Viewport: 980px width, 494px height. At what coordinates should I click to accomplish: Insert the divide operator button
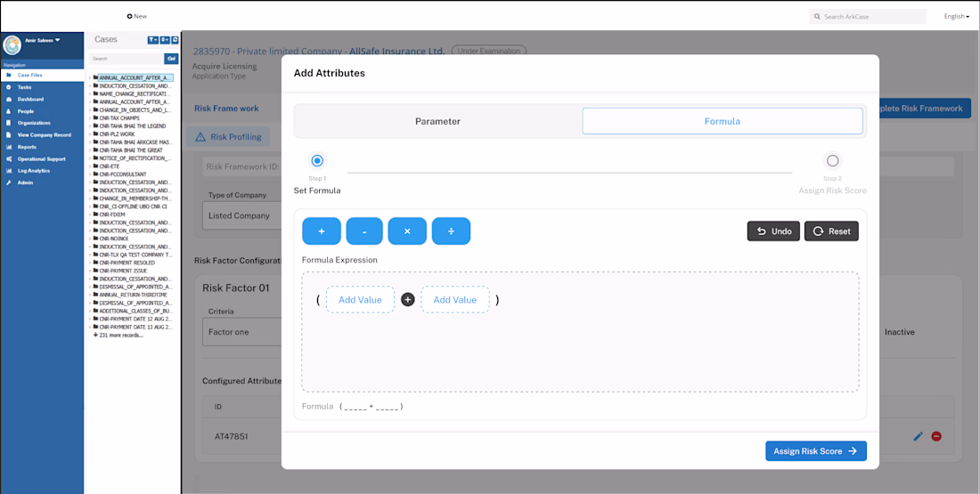point(452,231)
